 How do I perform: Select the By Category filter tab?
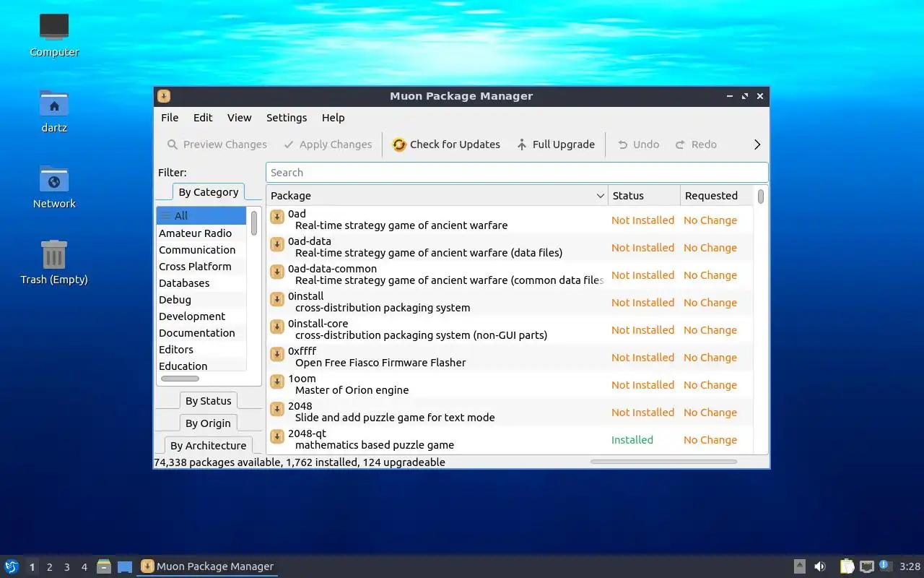[208, 192]
